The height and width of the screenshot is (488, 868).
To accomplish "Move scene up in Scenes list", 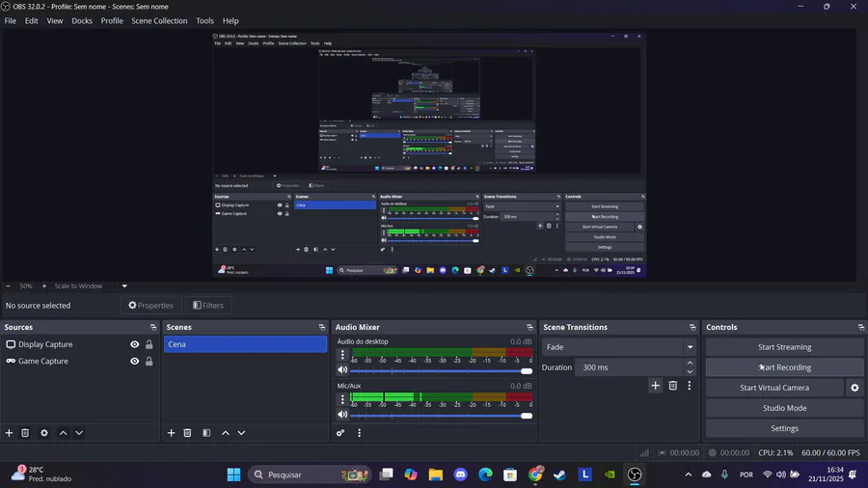I will 226,433.
